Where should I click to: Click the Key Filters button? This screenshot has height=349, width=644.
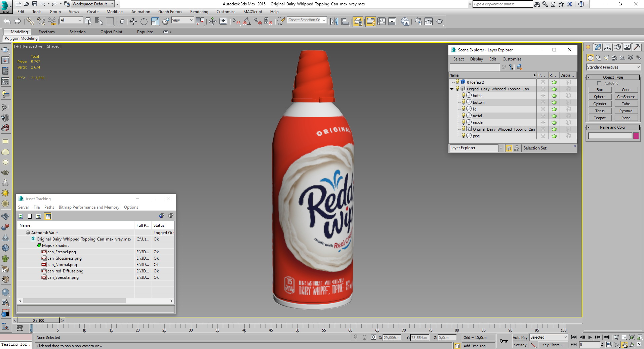pos(553,345)
